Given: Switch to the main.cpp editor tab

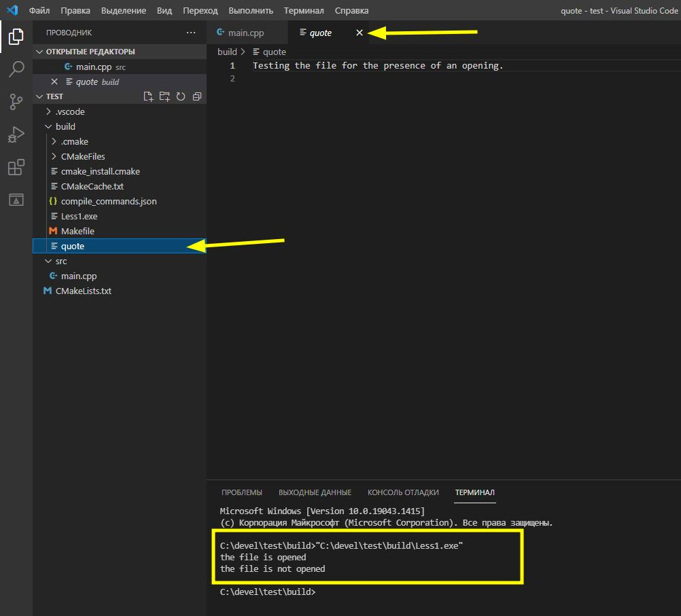Looking at the screenshot, I should coord(245,33).
